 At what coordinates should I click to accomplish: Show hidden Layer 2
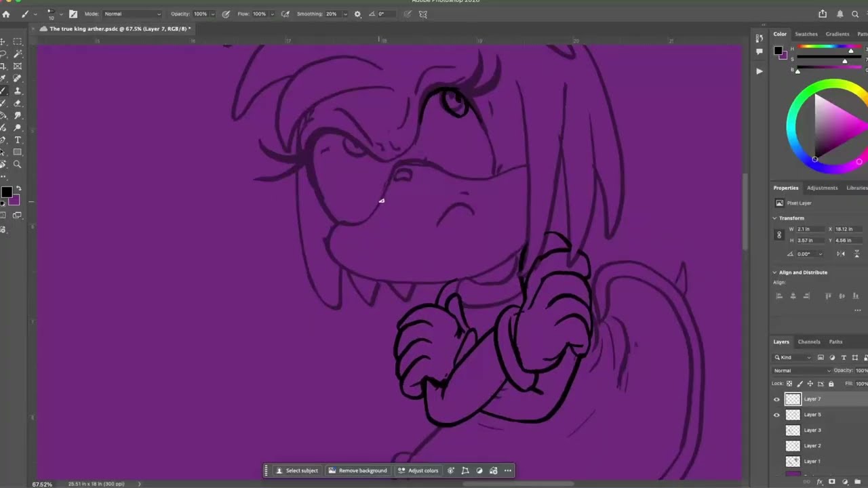point(776,446)
